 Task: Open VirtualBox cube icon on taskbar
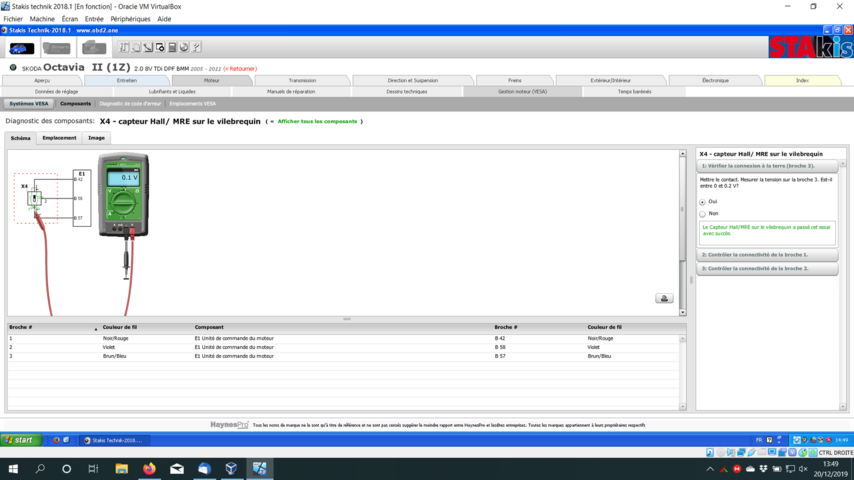[231, 469]
